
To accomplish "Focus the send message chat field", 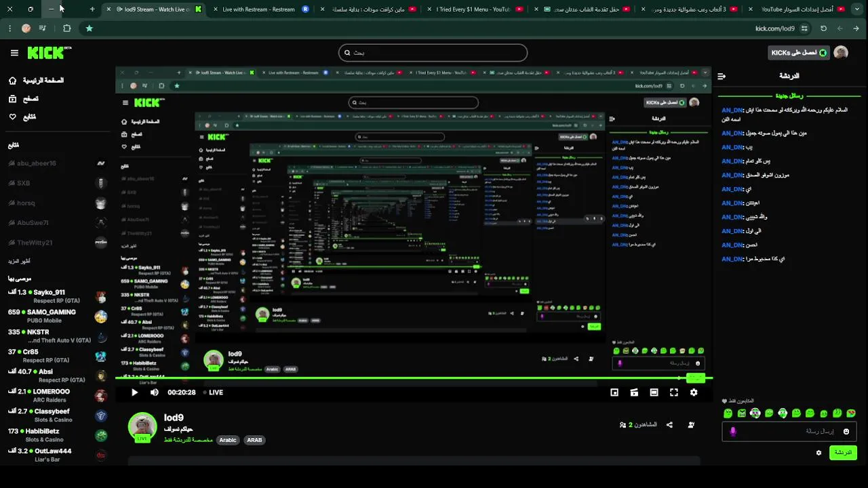I will (x=789, y=431).
